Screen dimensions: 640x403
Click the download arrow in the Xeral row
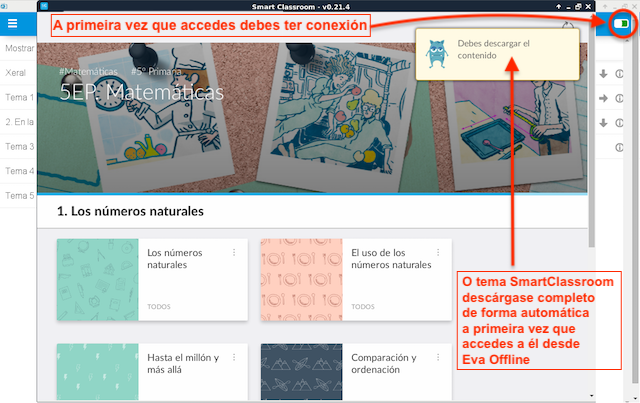[603, 74]
